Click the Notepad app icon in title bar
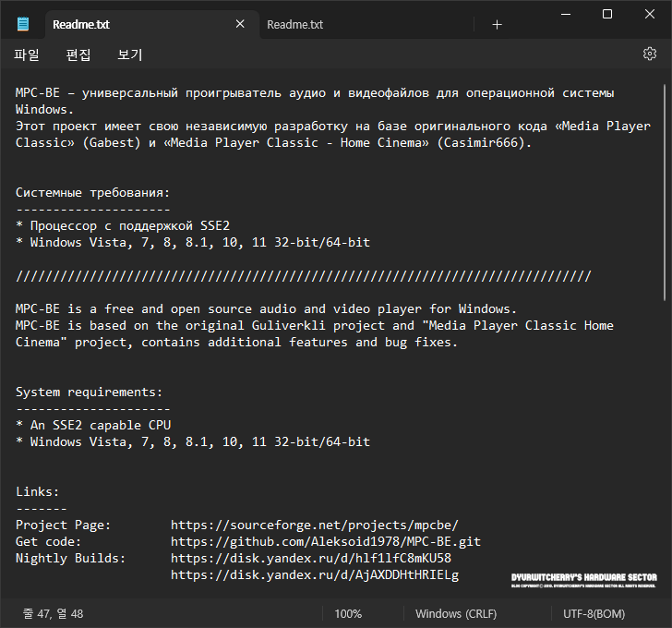 [23, 24]
